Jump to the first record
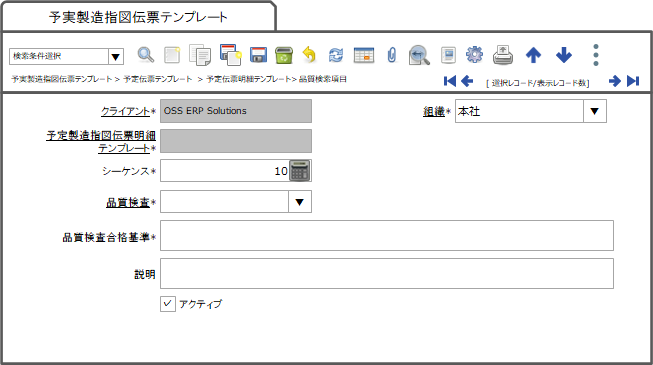653x365 pixels. click(450, 81)
